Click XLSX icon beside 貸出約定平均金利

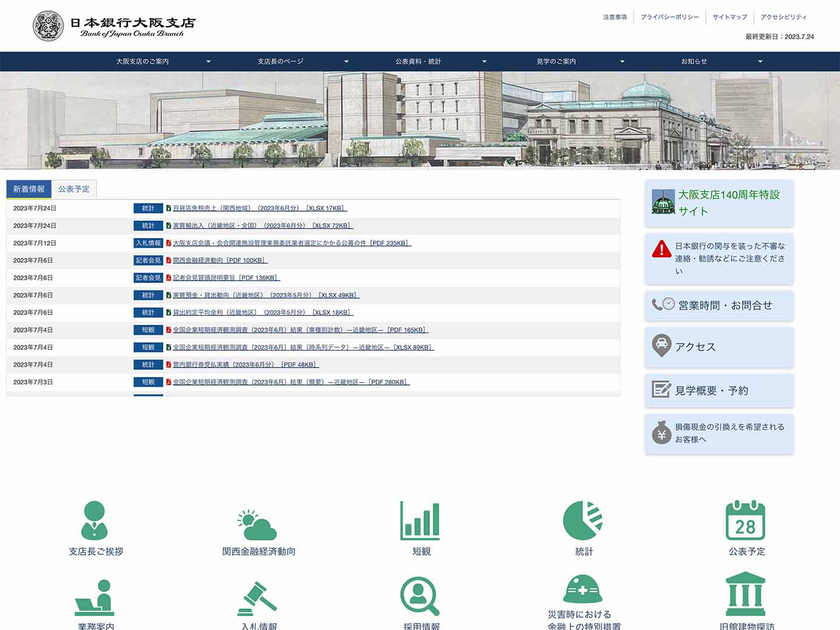click(169, 313)
